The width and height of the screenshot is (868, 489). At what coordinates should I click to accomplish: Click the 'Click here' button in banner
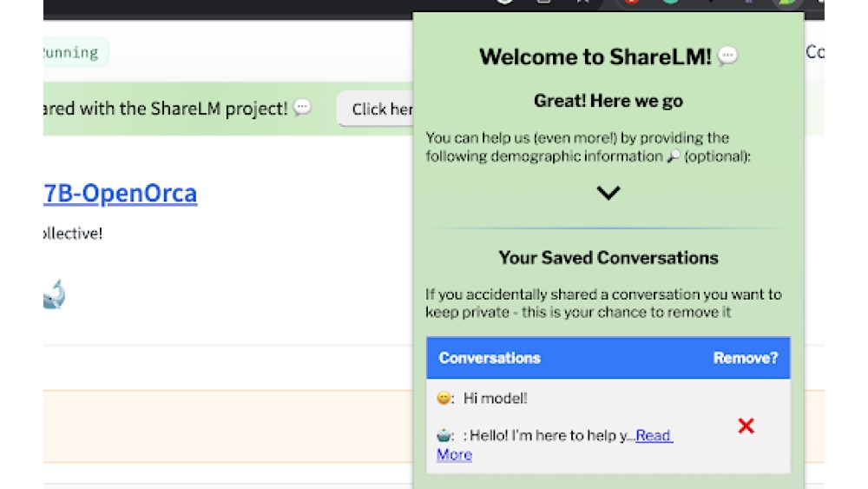[x=375, y=109]
